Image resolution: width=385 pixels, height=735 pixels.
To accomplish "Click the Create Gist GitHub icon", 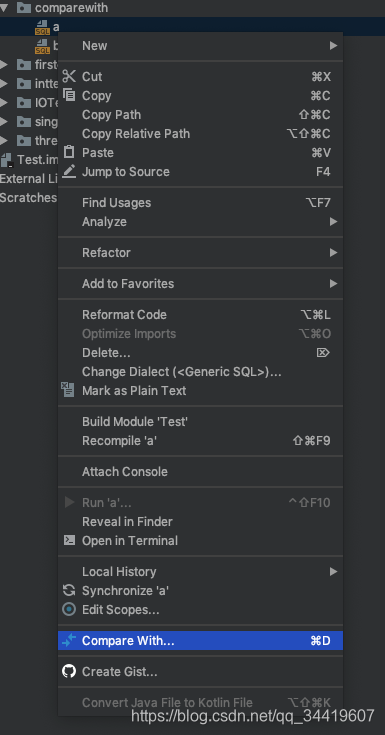I will coord(69,671).
